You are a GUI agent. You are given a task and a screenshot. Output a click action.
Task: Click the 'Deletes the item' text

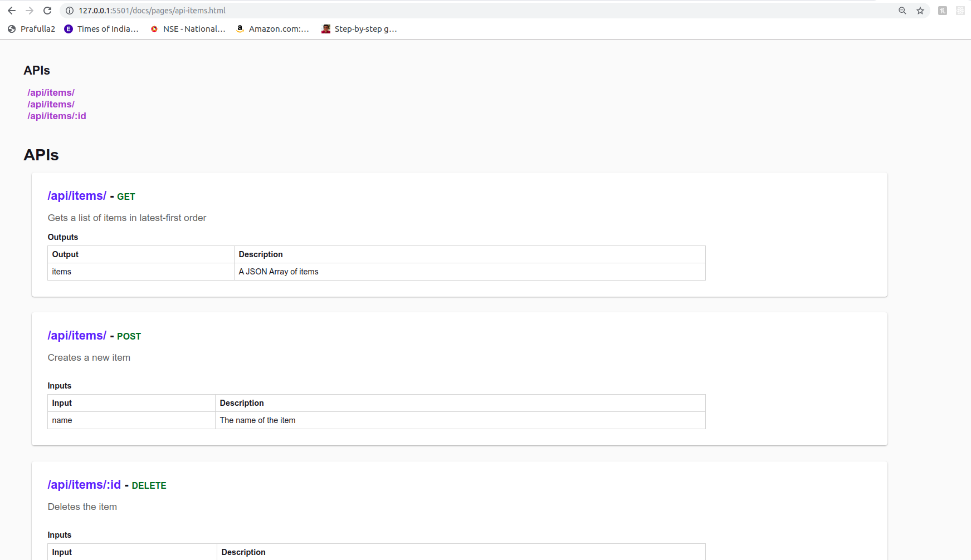tap(82, 507)
